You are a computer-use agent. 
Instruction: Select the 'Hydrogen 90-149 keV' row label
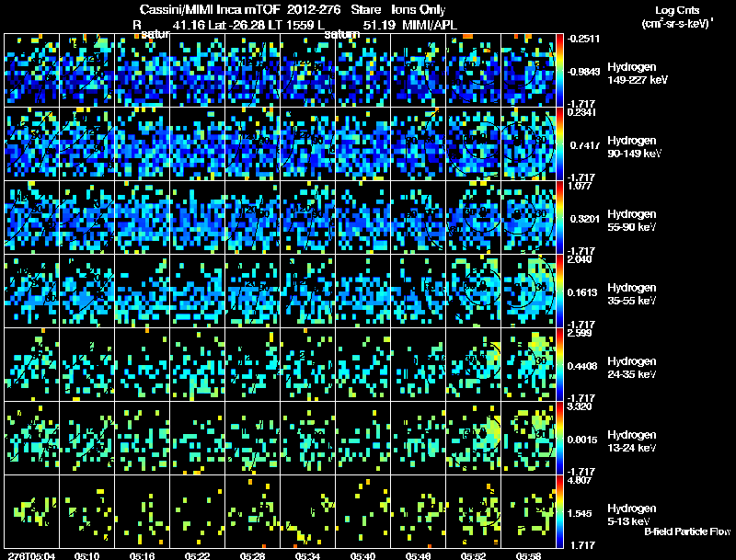tap(634, 147)
